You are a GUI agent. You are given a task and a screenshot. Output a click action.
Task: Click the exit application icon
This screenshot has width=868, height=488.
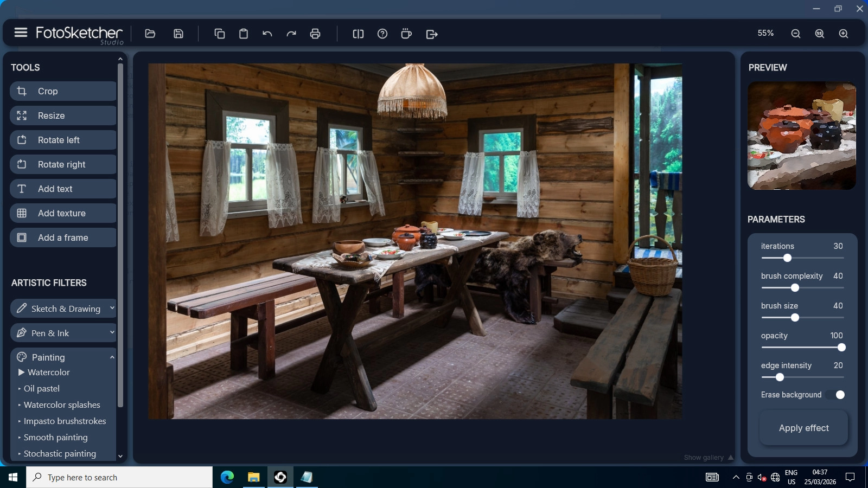[x=432, y=34]
